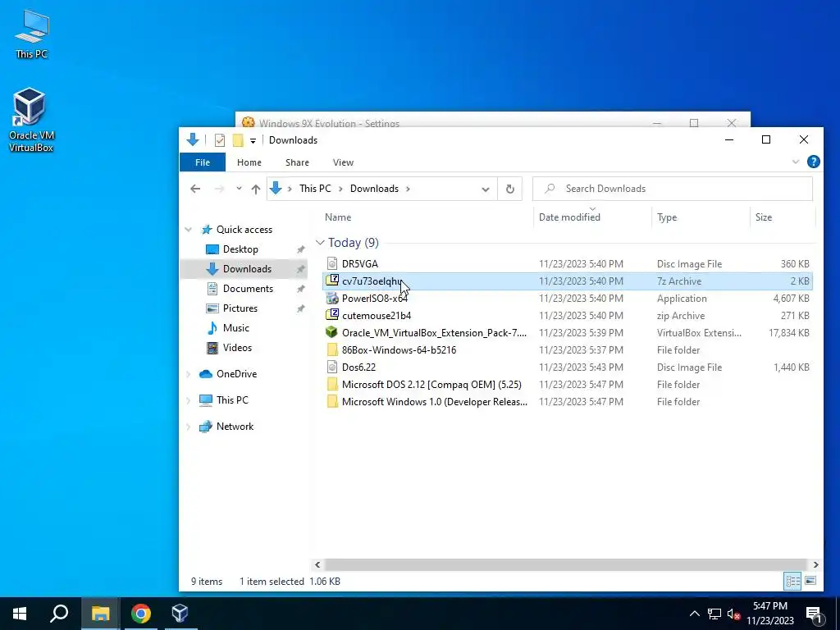Click the Properties icon in quick access toolbar
Screen dimensions: 840x630
(220, 140)
